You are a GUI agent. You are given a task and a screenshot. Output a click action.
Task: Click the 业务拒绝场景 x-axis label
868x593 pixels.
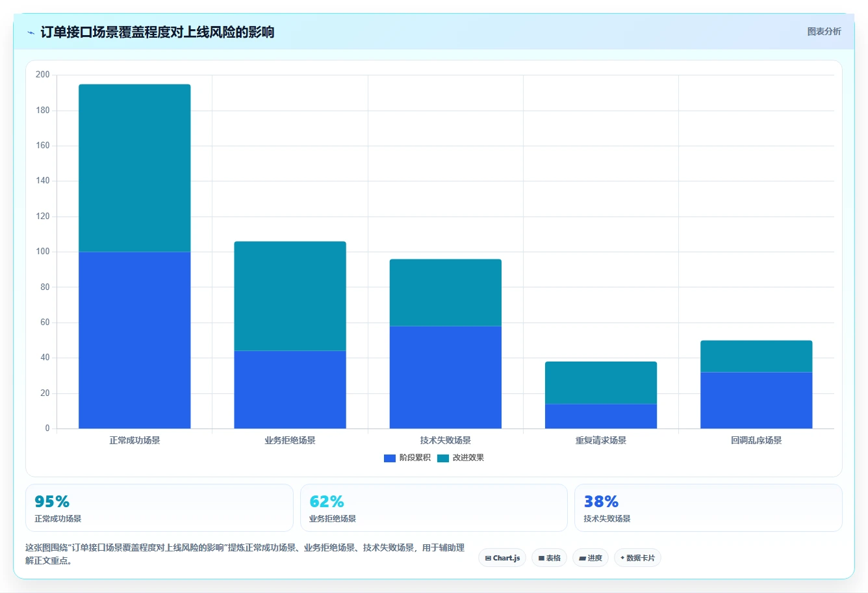290,440
